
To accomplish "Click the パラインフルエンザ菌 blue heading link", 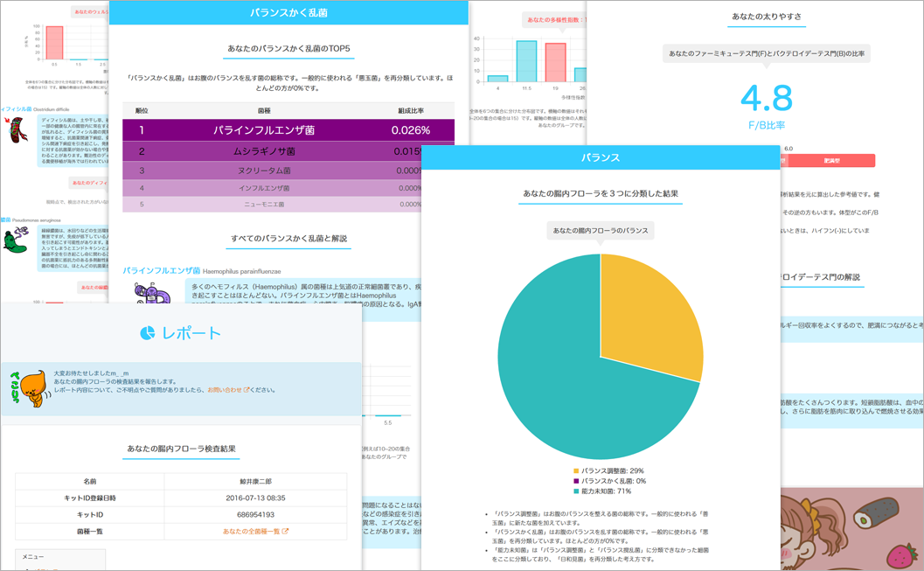I will 162,271.
